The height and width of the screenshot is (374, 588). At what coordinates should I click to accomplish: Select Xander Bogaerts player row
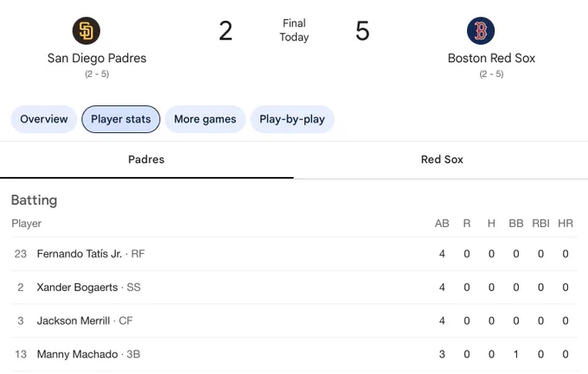coord(294,288)
